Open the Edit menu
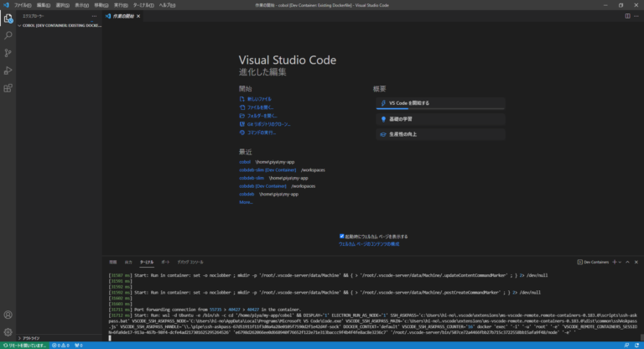The height and width of the screenshot is (349, 644). tap(43, 5)
